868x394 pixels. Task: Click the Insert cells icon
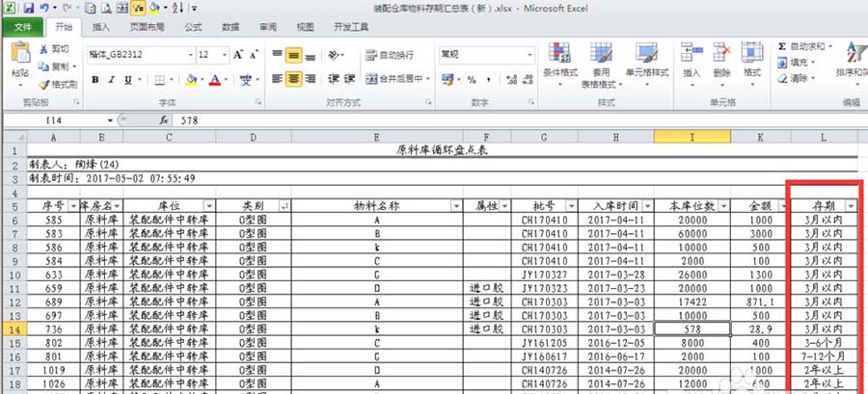[x=691, y=53]
